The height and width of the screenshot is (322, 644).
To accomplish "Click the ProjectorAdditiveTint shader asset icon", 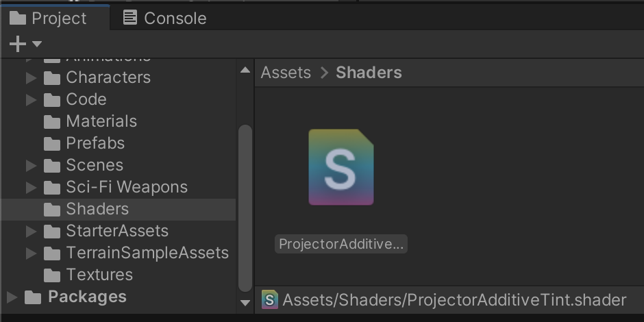I will (x=340, y=167).
